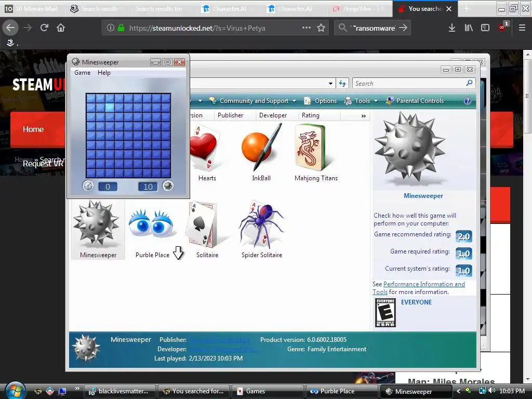Click the Publisher link in the details pane
This screenshot has height=399, width=532.
point(220,340)
